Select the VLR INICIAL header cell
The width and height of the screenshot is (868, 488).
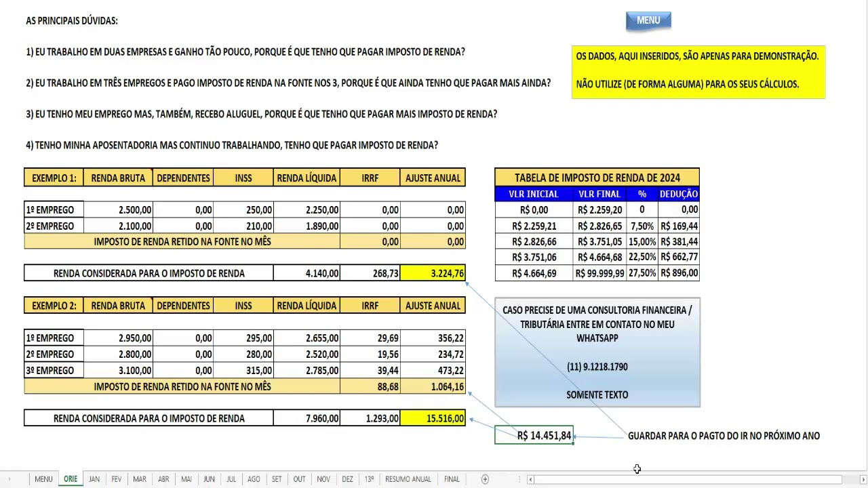534,194
